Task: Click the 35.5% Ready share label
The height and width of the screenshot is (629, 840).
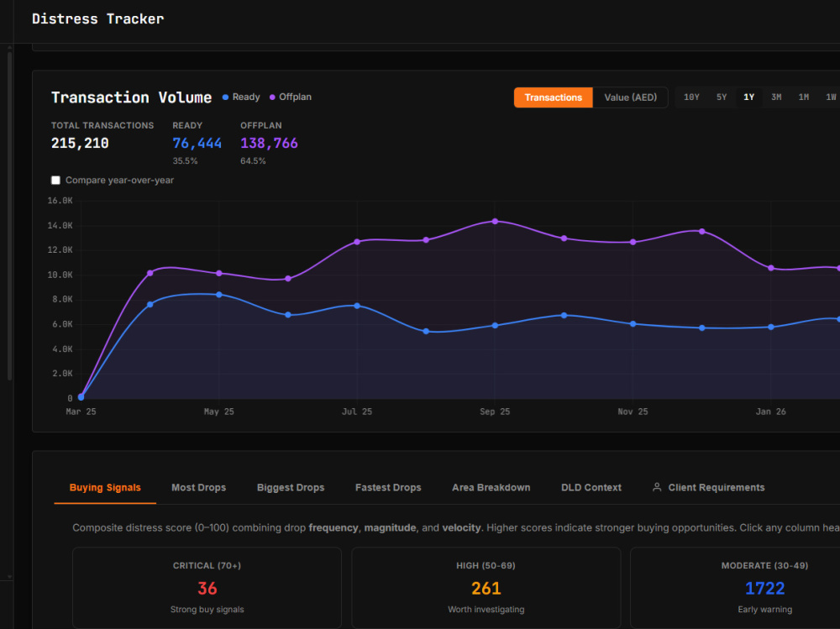Action: tap(185, 160)
